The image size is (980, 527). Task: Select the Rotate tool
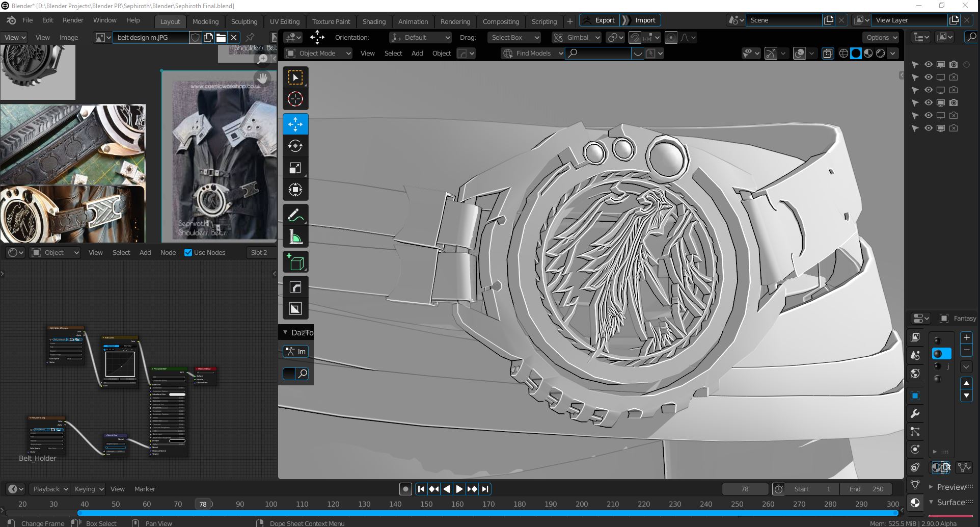point(295,146)
